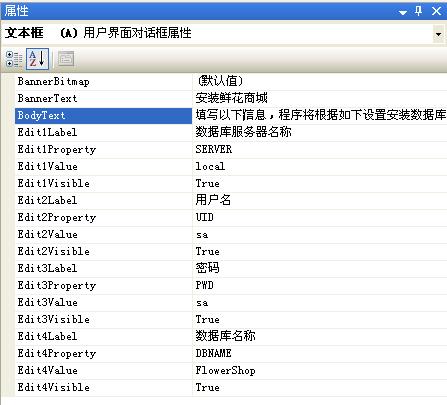Viewport: 447px width, 405px height.
Task: Select the Edit3Visible property name
Action: pos(103,319)
